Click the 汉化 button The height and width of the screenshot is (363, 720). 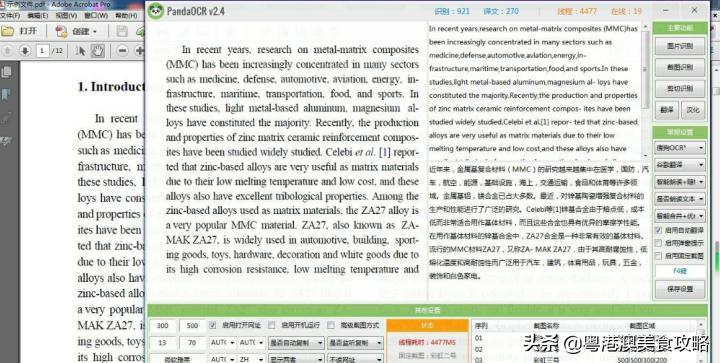coord(693,110)
